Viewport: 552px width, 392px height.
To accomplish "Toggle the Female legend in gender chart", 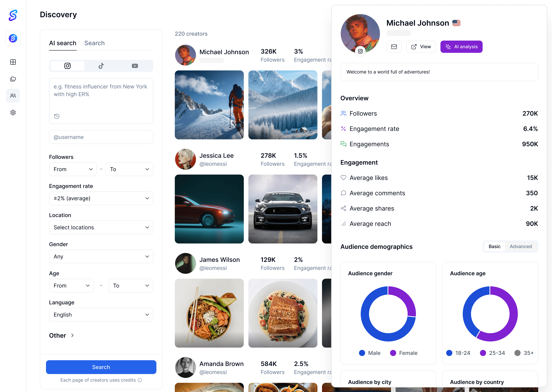I will click(404, 353).
